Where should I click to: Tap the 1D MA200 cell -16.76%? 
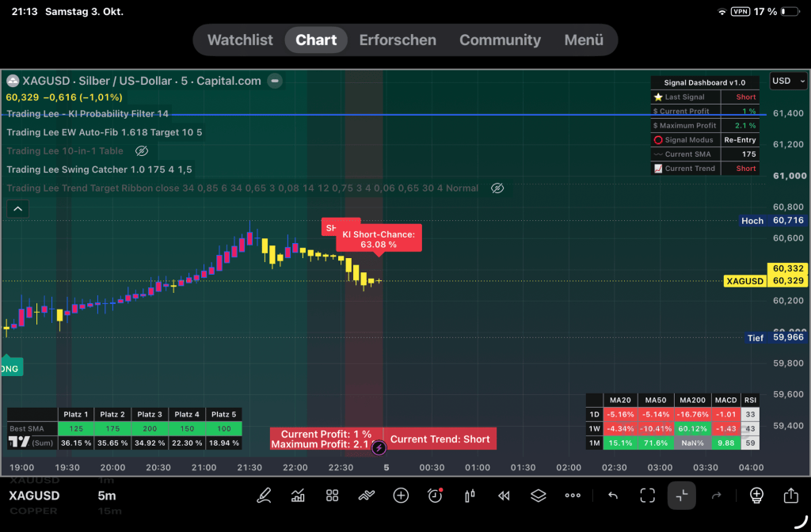[x=692, y=414]
